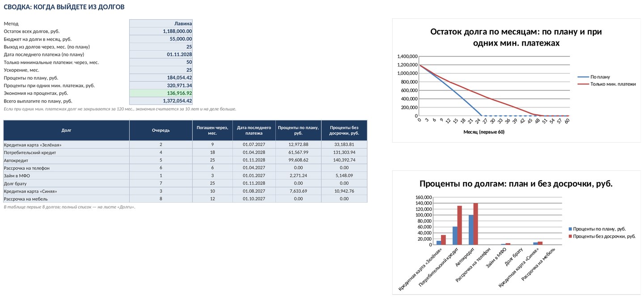Select the «Лавина» method cell
Viewport: 644px width, 298px height.
(161, 23)
